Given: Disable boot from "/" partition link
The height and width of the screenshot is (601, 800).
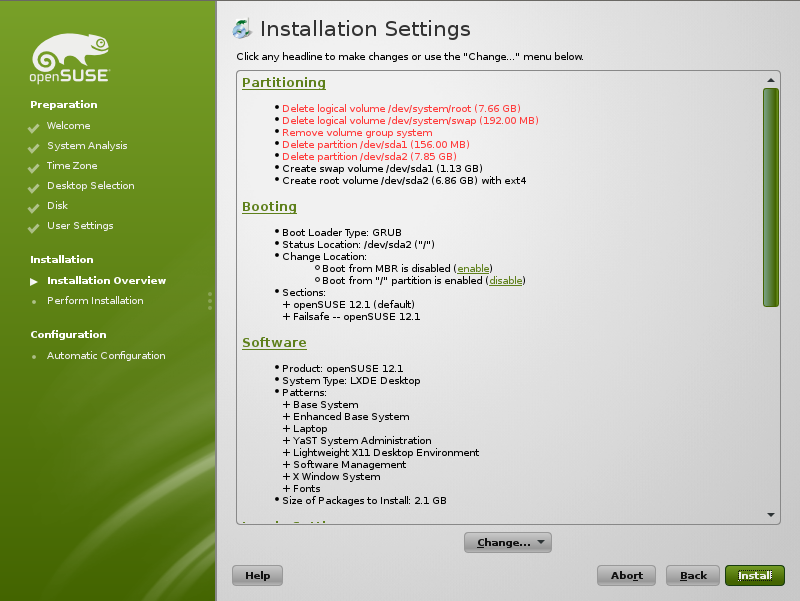Looking at the screenshot, I should tap(506, 281).
